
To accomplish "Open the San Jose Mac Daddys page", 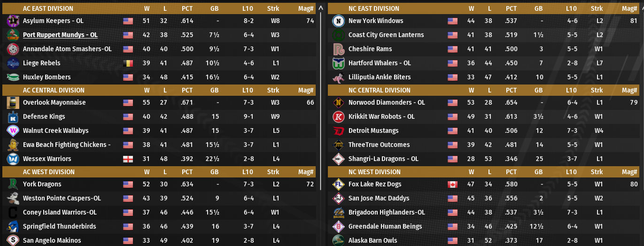I will (x=379, y=198).
